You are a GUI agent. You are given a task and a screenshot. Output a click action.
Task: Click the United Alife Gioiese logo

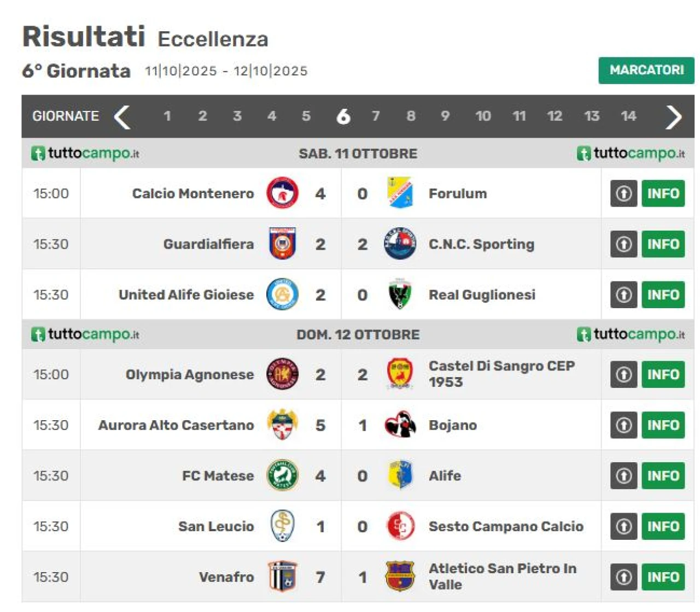pos(282,295)
